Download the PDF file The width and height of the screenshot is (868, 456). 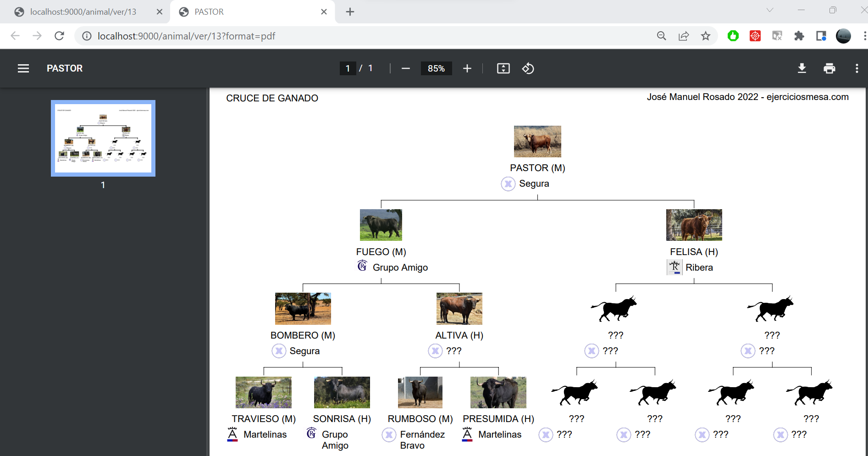point(802,68)
